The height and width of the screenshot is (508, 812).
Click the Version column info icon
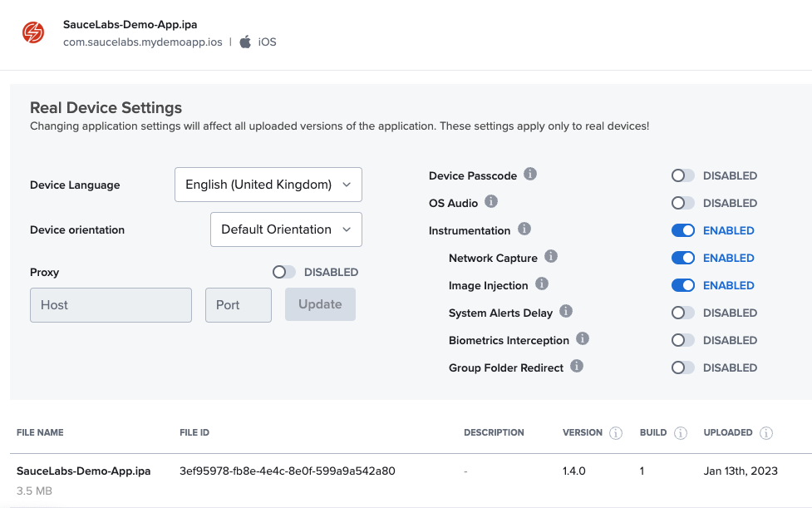pos(615,432)
